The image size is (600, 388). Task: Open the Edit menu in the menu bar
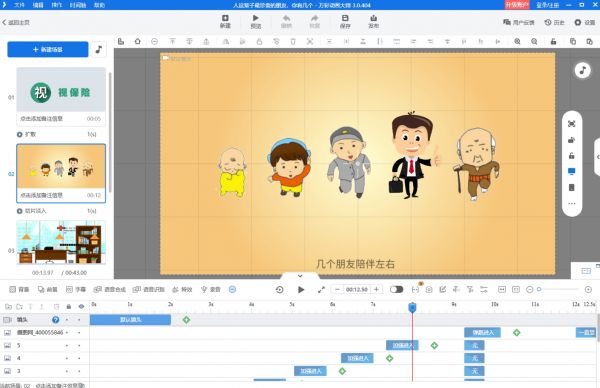point(38,5)
